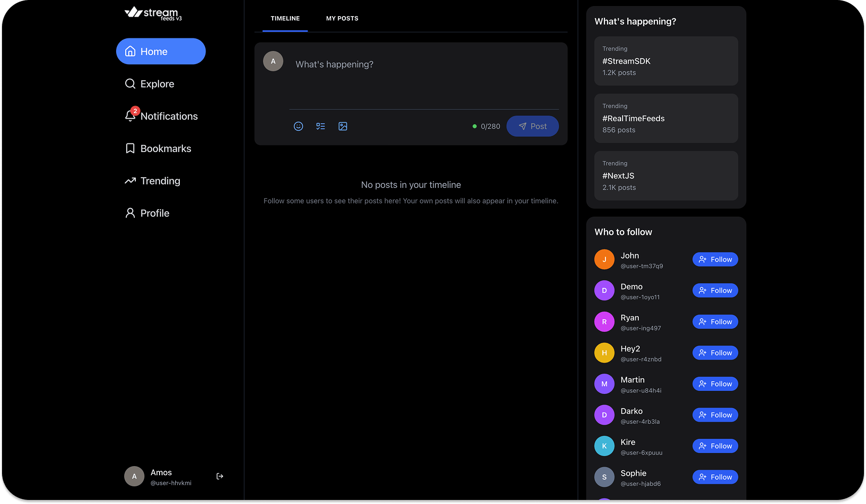Click the logout icon beside Amos

click(x=220, y=476)
